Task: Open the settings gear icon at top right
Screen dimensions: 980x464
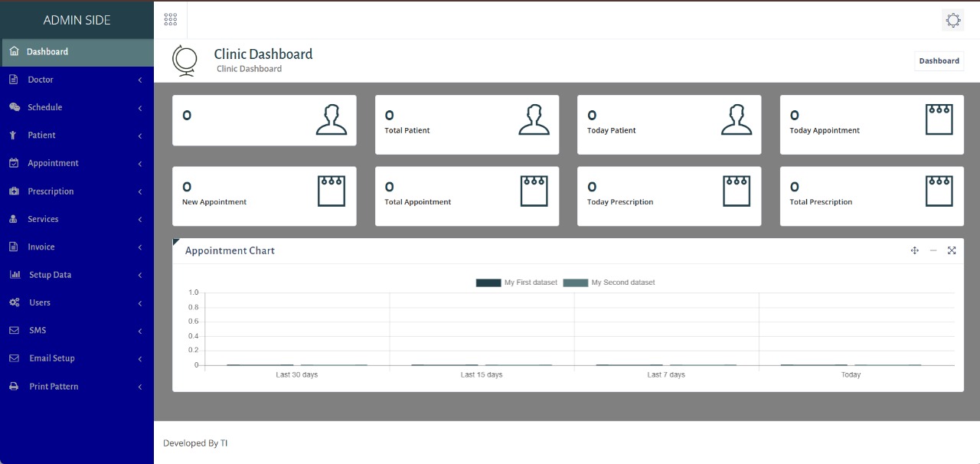Action: point(952,21)
